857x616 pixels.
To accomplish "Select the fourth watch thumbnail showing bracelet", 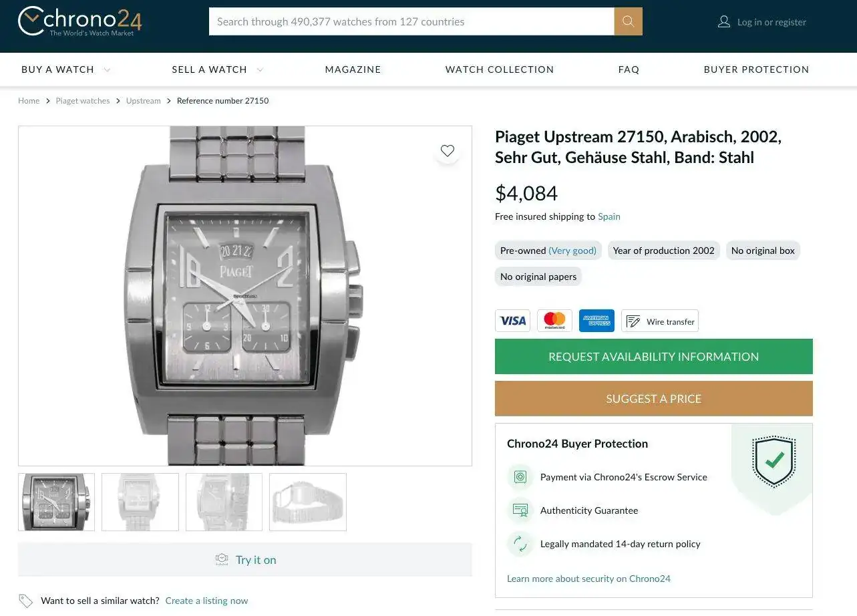I will [x=308, y=502].
